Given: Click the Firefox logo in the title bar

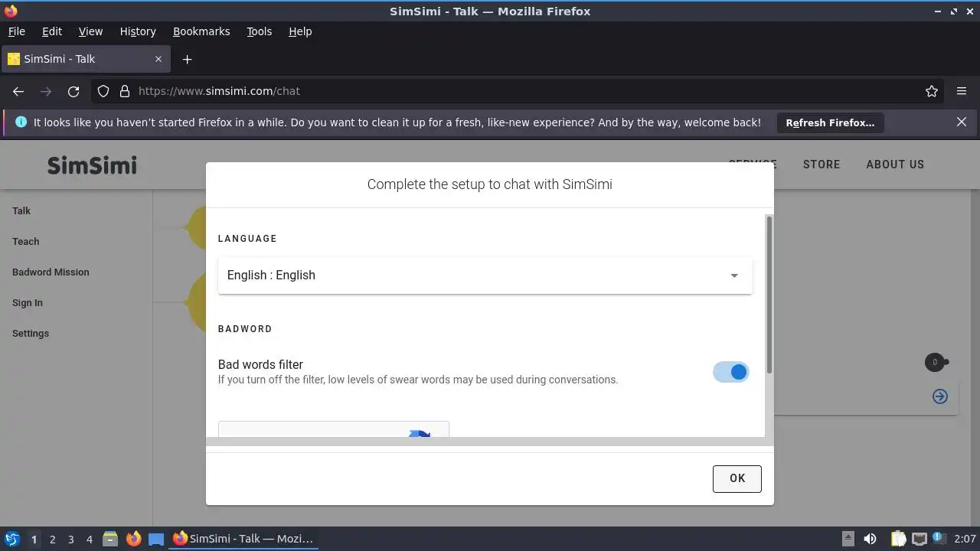Looking at the screenshot, I should tap(11, 11).
